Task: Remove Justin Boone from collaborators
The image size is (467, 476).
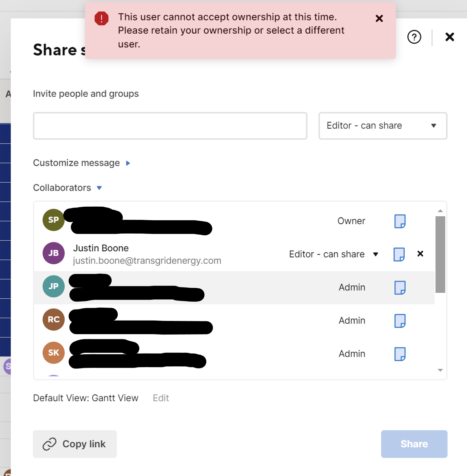Action: click(420, 254)
